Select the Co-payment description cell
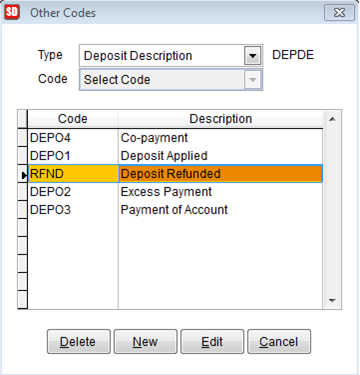Image resolution: width=360 pixels, height=375 pixels. coord(221,138)
